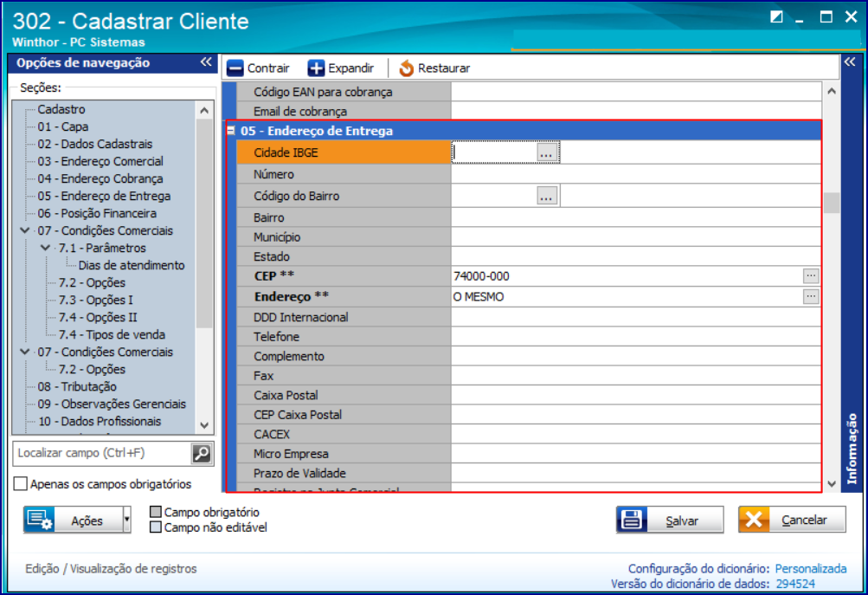Expand the Informação side panel
Image resolution: width=868 pixels, height=595 pixels.
(850, 62)
